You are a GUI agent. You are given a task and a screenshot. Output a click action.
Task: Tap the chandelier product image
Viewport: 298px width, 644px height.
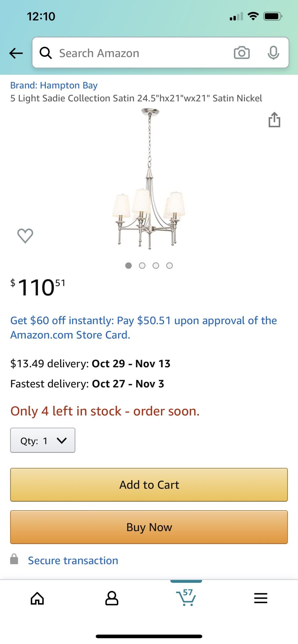tap(149, 179)
